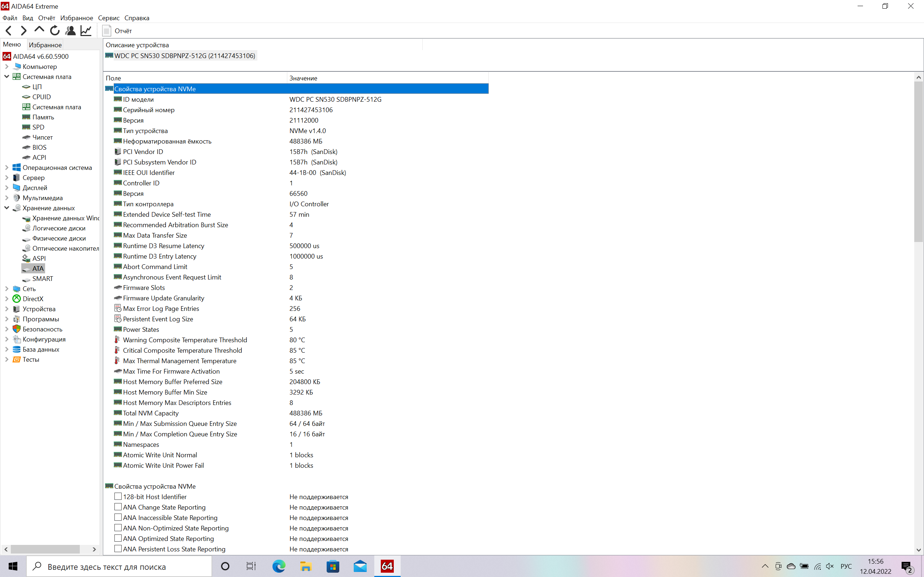The height and width of the screenshot is (577, 924).
Task: Click the left panel horizontal scrollbar
Action: tap(45, 549)
